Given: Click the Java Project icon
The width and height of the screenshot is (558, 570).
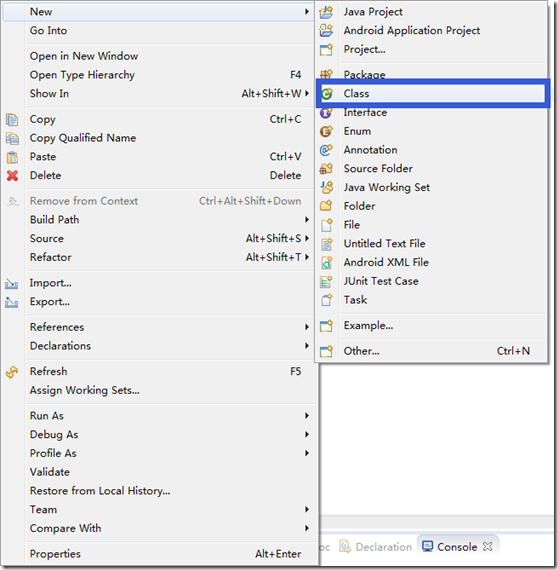Looking at the screenshot, I should click(x=326, y=12).
